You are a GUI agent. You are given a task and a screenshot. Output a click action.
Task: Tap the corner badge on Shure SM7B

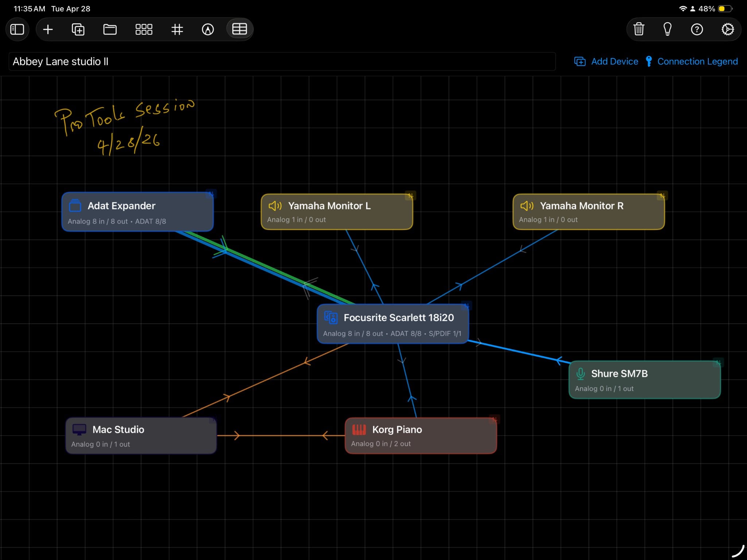(x=718, y=363)
